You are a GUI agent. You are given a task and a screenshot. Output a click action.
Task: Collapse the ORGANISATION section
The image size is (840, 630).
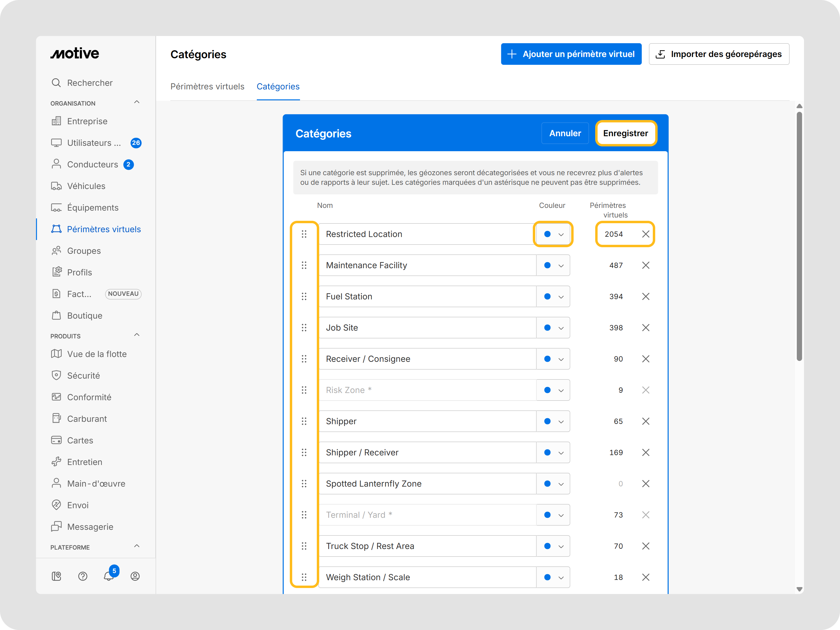[x=137, y=102]
